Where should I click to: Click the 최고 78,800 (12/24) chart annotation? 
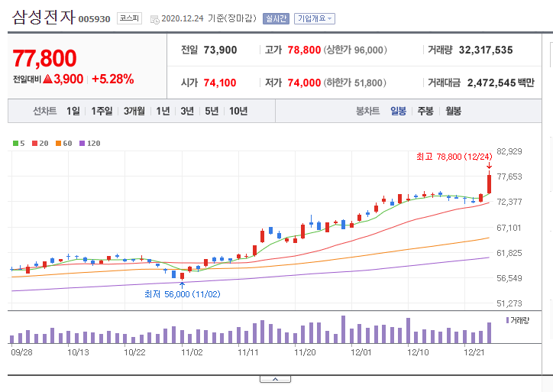(454, 157)
